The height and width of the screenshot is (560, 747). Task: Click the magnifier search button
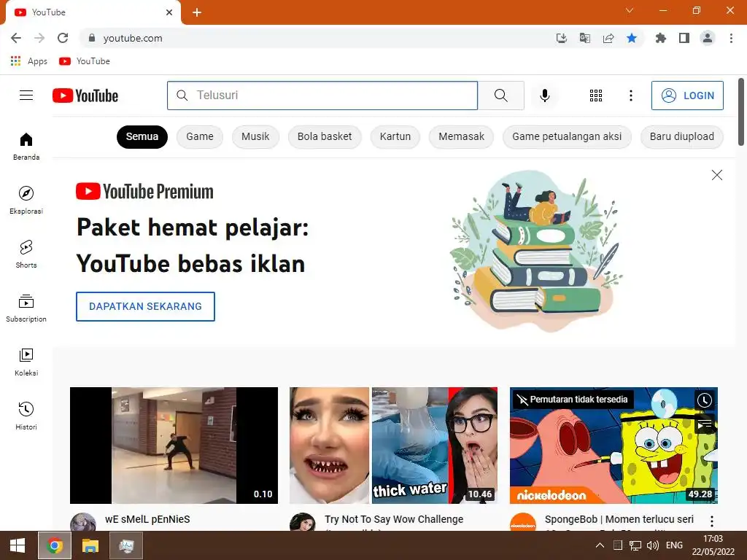pyautogui.click(x=500, y=96)
